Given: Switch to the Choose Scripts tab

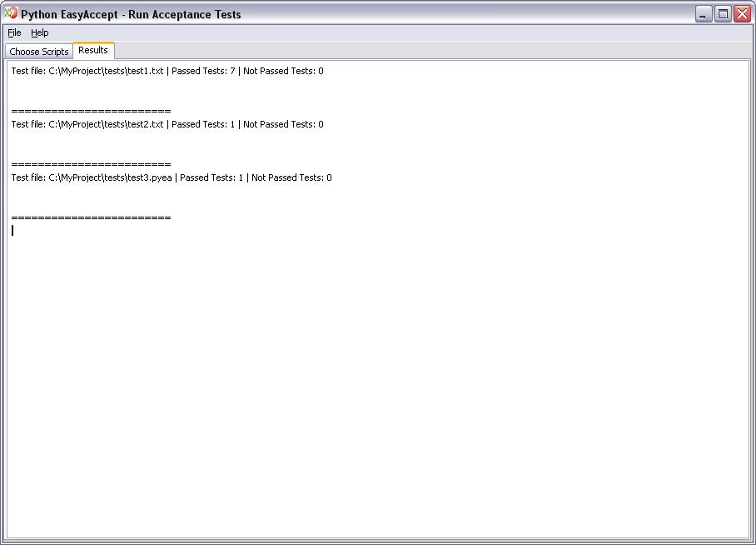Looking at the screenshot, I should click(x=39, y=52).
